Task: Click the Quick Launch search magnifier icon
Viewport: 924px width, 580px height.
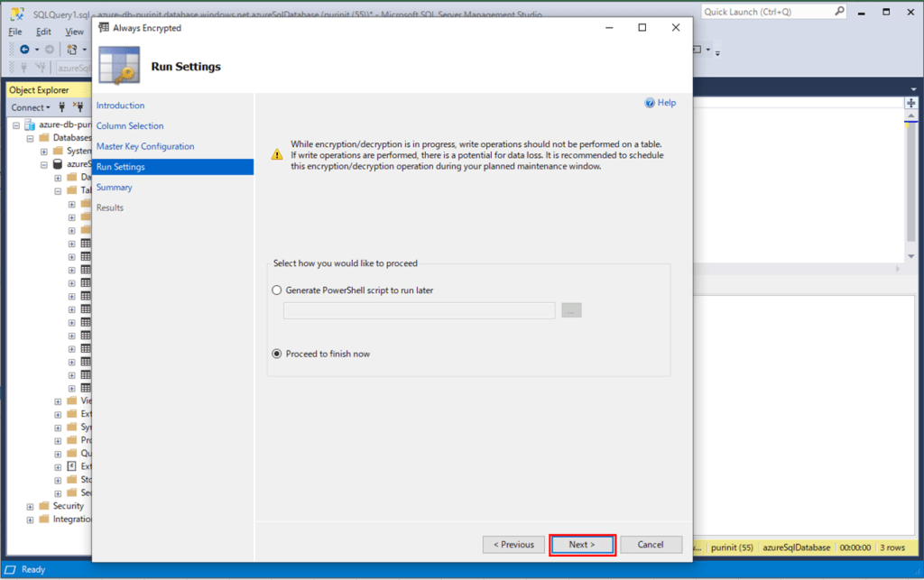Action: point(838,12)
